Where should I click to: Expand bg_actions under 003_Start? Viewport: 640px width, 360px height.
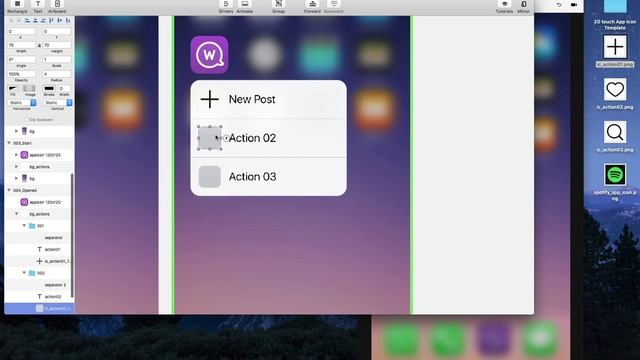click(x=16, y=167)
